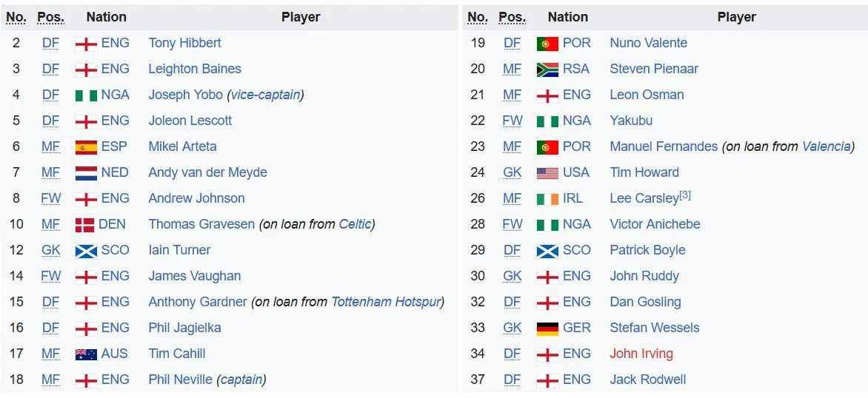Click the Netherlands flag by Andy van der Meyde

(86, 172)
